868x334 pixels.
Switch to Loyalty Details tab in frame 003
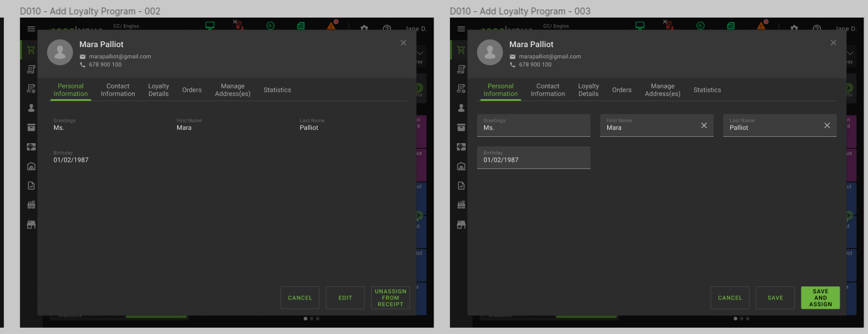point(588,90)
